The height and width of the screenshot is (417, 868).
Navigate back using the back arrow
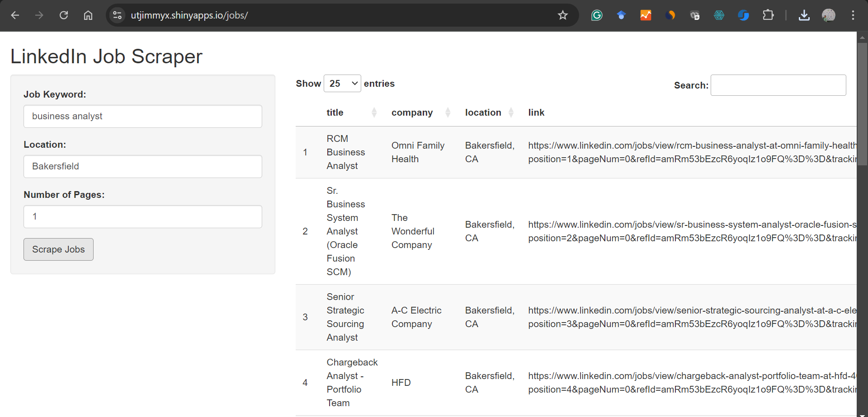(x=15, y=15)
